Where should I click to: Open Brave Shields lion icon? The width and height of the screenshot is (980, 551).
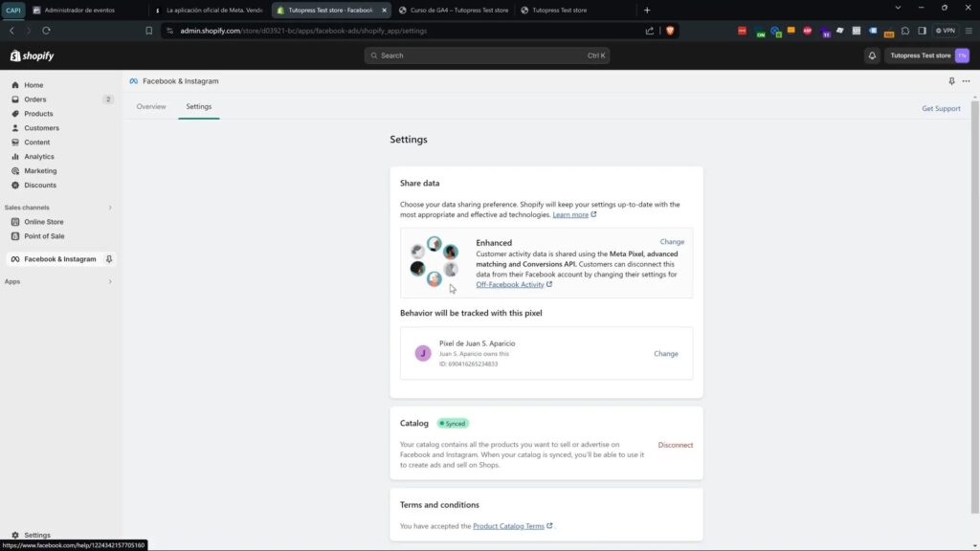[x=670, y=31]
